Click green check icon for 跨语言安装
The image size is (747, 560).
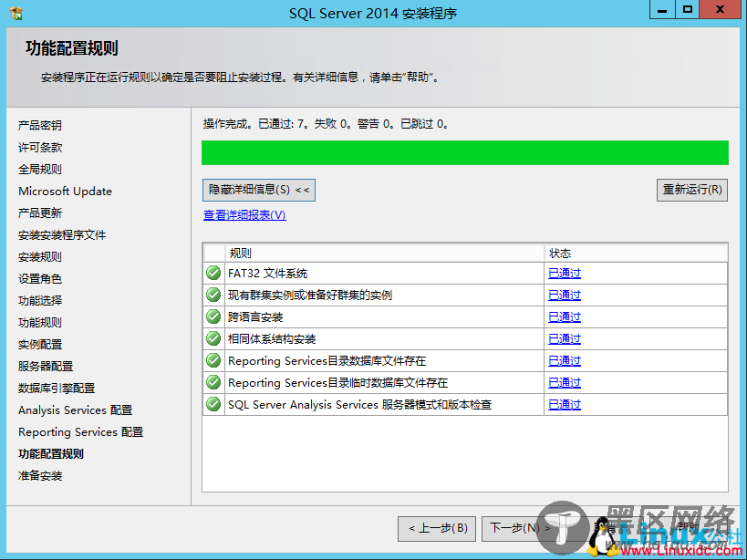[x=213, y=316]
